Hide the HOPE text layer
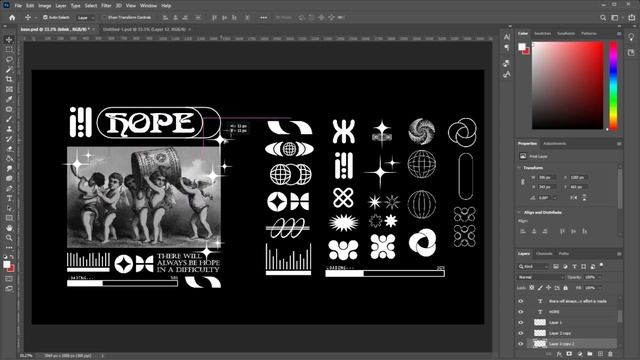The image size is (640, 360). pyautogui.click(x=520, y=312)
